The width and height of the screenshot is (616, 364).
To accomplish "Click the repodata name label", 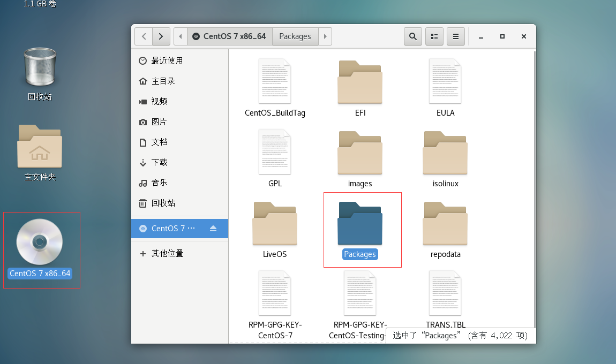I will (446, 254).
